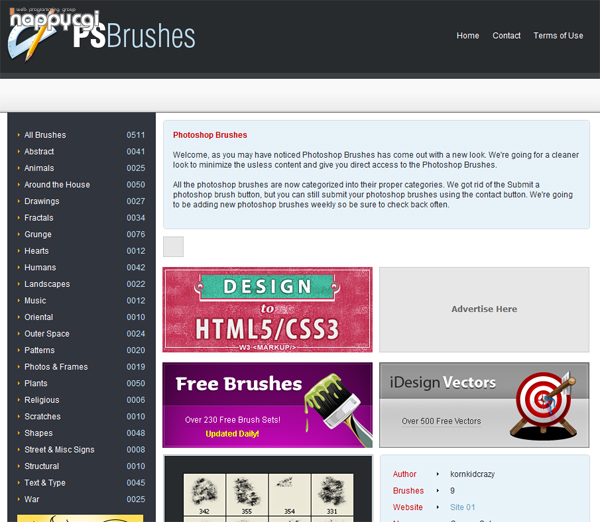The image size is (600, 522).
Task: Open the Humans category
Action: (40, 267)
